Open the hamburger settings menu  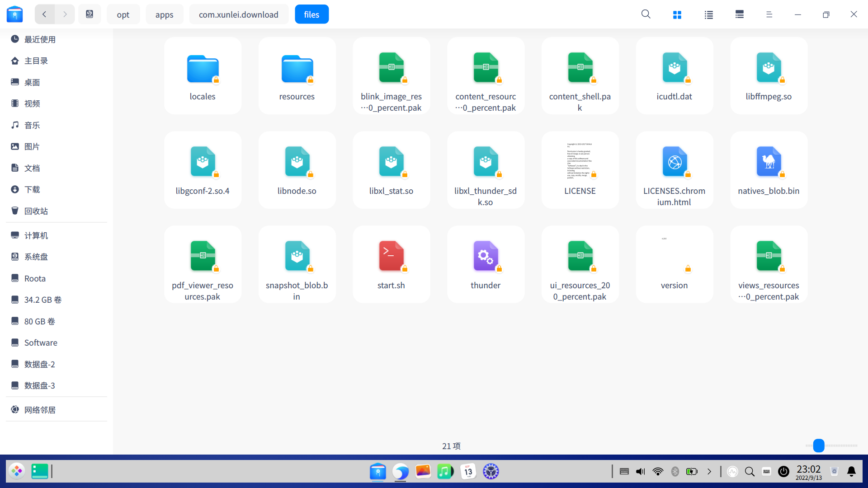pos(769,14)
